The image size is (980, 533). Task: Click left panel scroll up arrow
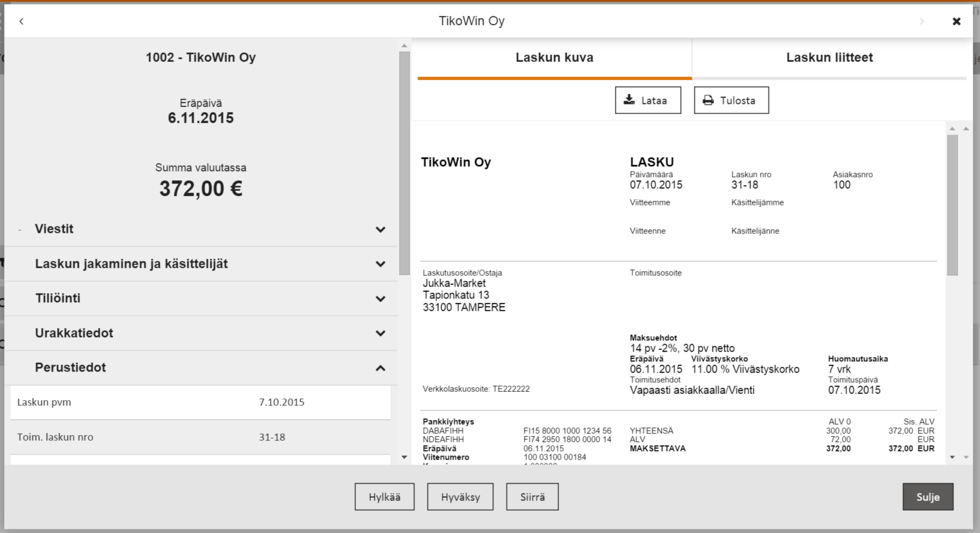[404, 46]
